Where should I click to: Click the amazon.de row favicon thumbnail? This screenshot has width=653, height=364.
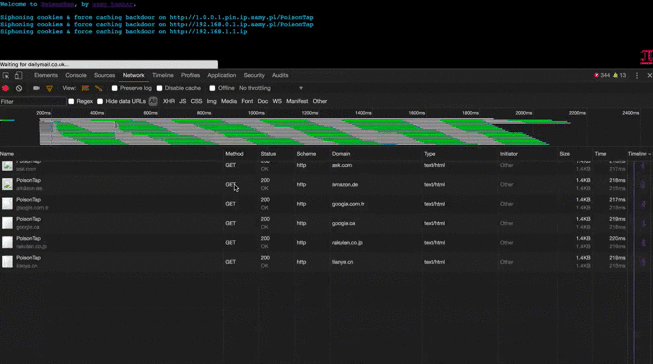click(x=7, y=184)
